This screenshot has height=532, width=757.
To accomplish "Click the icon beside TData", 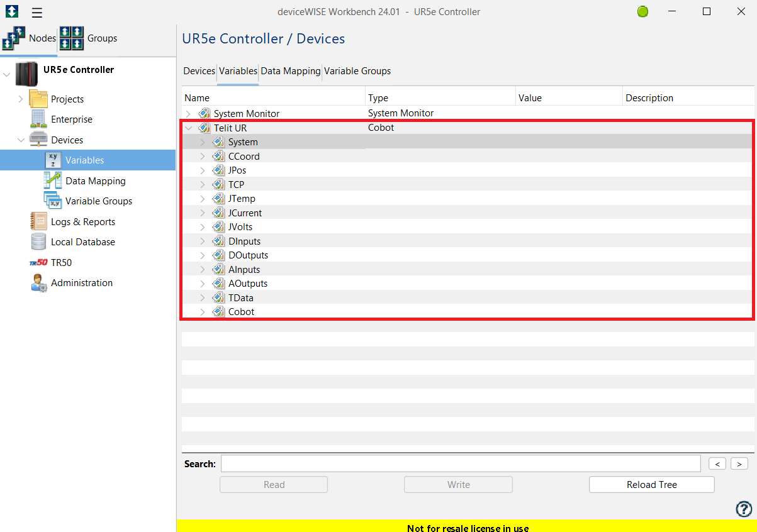I will pos(218,297).
